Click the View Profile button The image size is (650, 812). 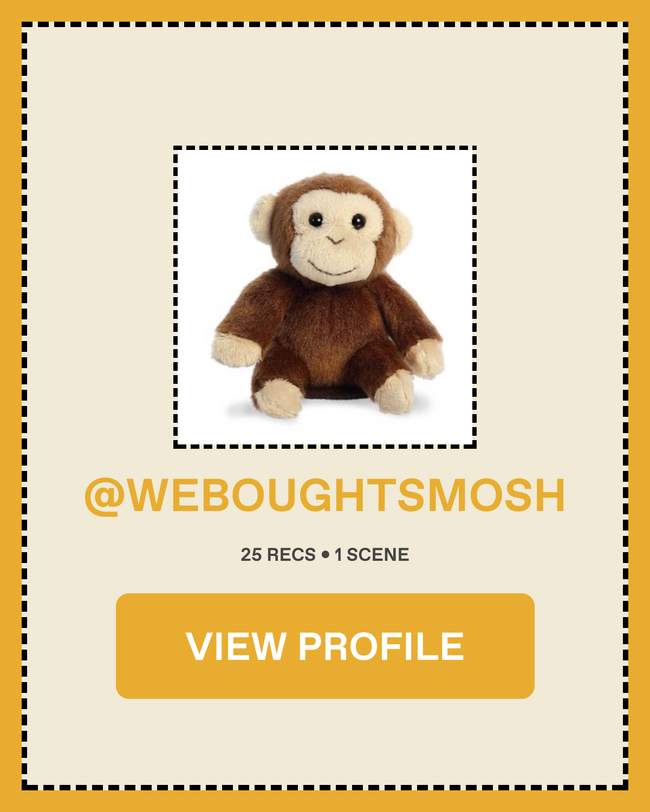click(325, 646)
